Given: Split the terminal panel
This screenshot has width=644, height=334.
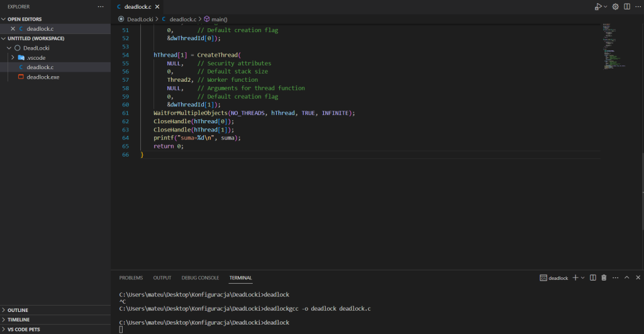Looking at the screenshot, I should tap(593, 277).
